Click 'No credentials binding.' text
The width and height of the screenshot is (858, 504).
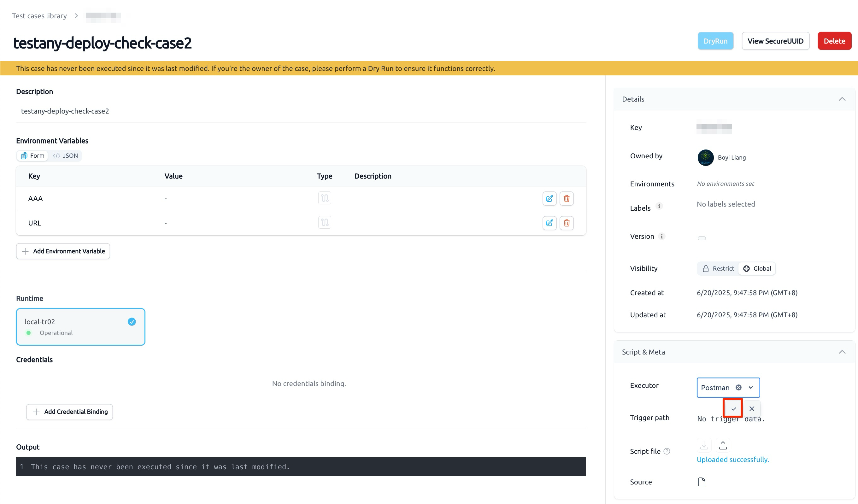[x=309, y=384]
